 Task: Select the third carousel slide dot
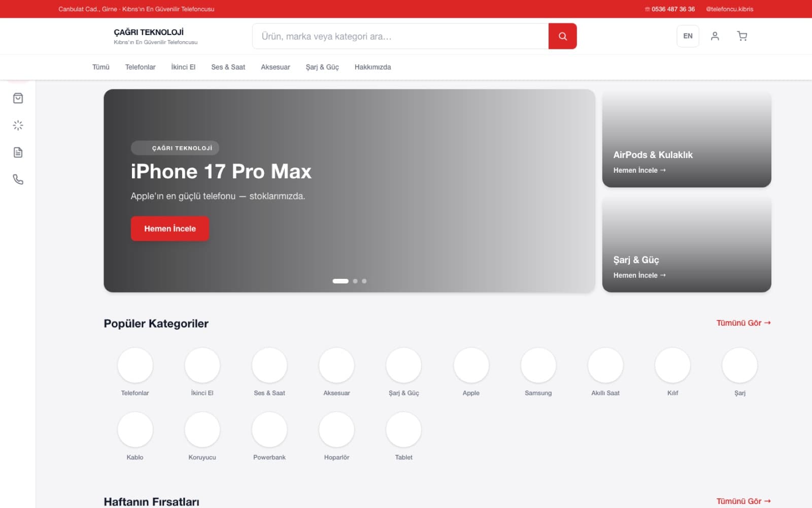click(364, 281)
